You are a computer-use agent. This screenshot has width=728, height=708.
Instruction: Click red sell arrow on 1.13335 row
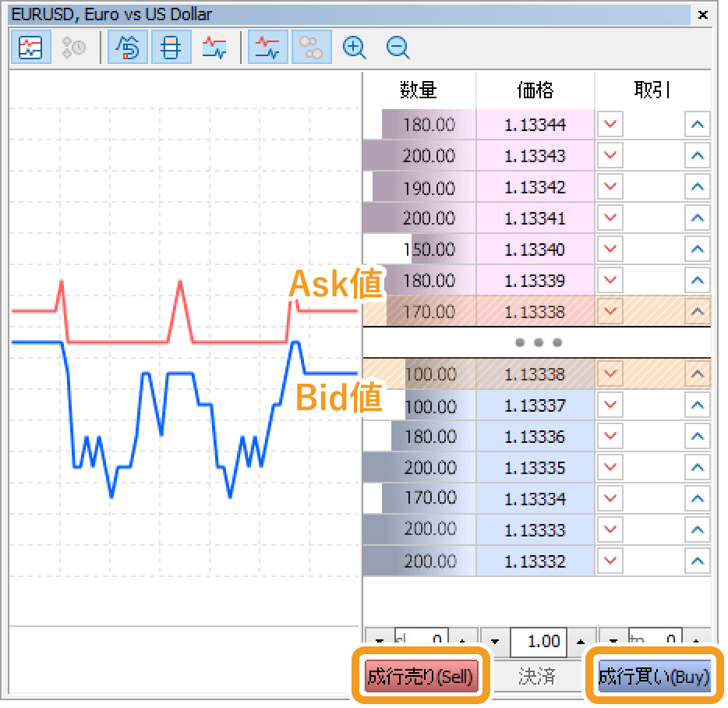[x=610, y=467]
